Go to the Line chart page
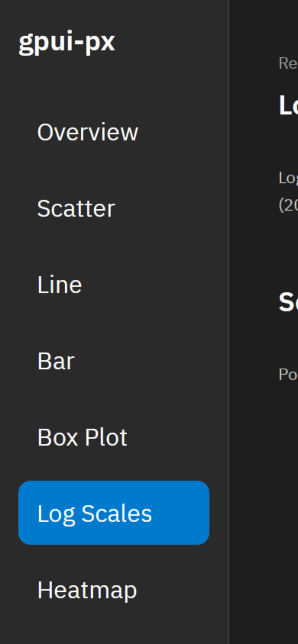Viewport: 298px width, 644px height. coord(114,285)
